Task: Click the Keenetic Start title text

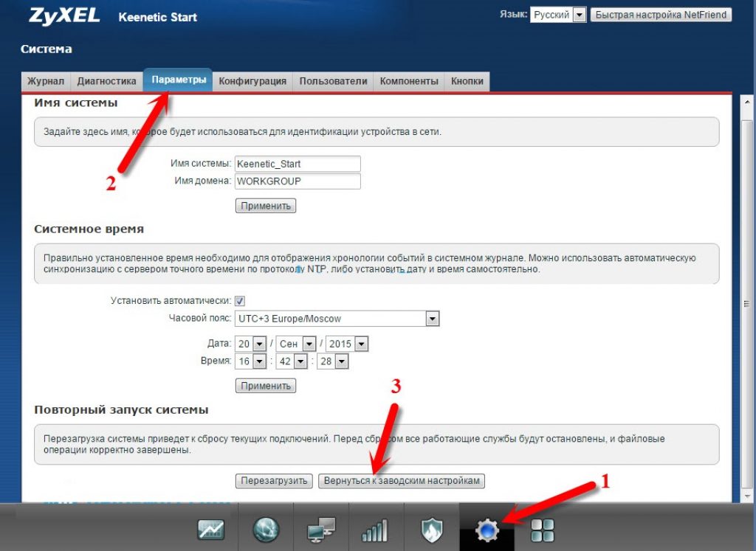Action: pos(158,17)
